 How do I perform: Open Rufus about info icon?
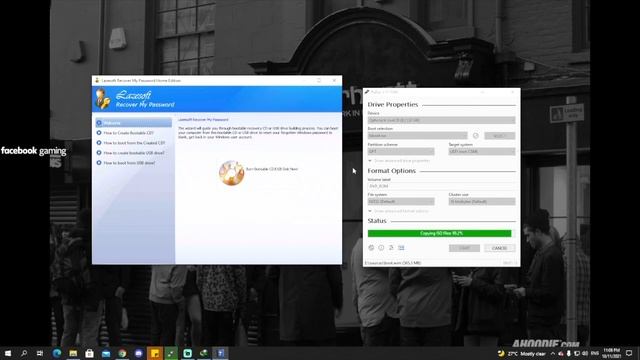point(381,248)
